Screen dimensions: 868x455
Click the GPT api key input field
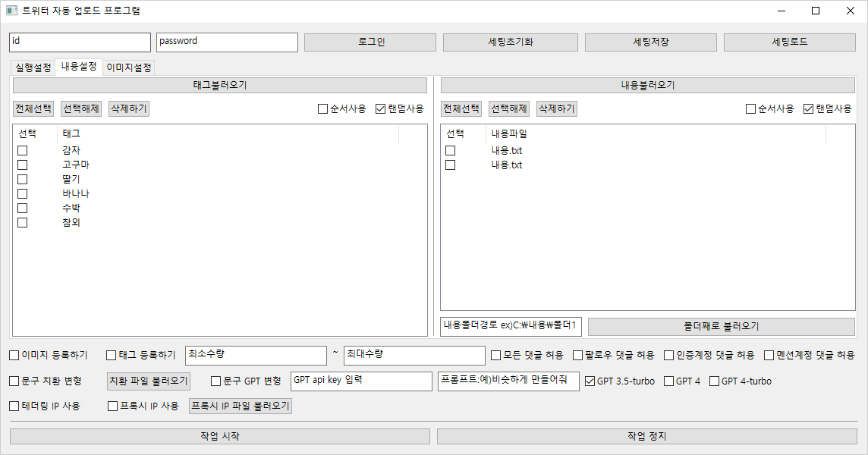click(361, 381)
